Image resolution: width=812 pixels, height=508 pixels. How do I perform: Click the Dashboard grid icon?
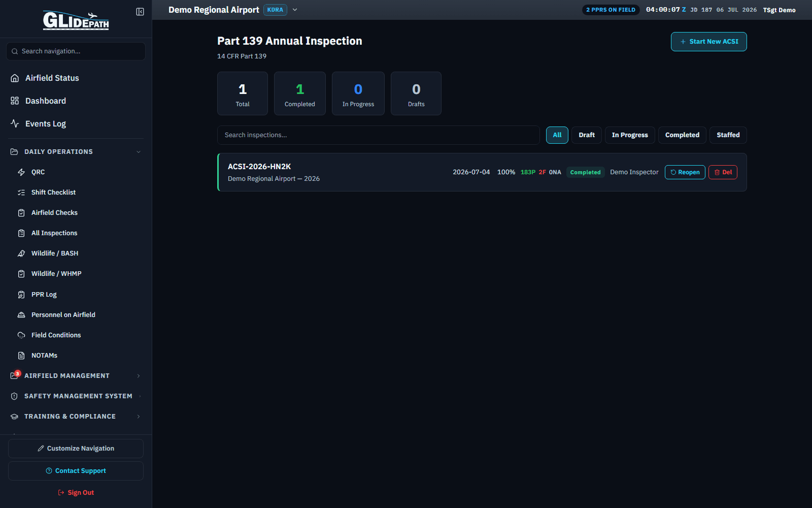coord(15,101)
